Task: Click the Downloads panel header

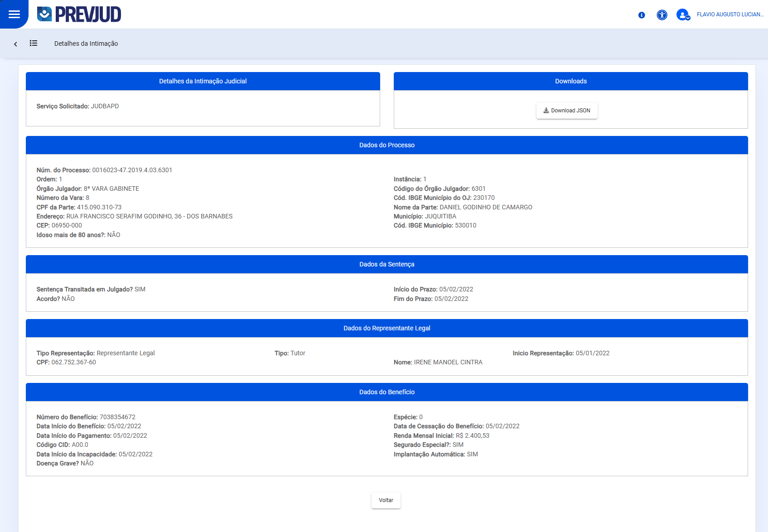Action: pyautogui.click(x=570, y=81)
